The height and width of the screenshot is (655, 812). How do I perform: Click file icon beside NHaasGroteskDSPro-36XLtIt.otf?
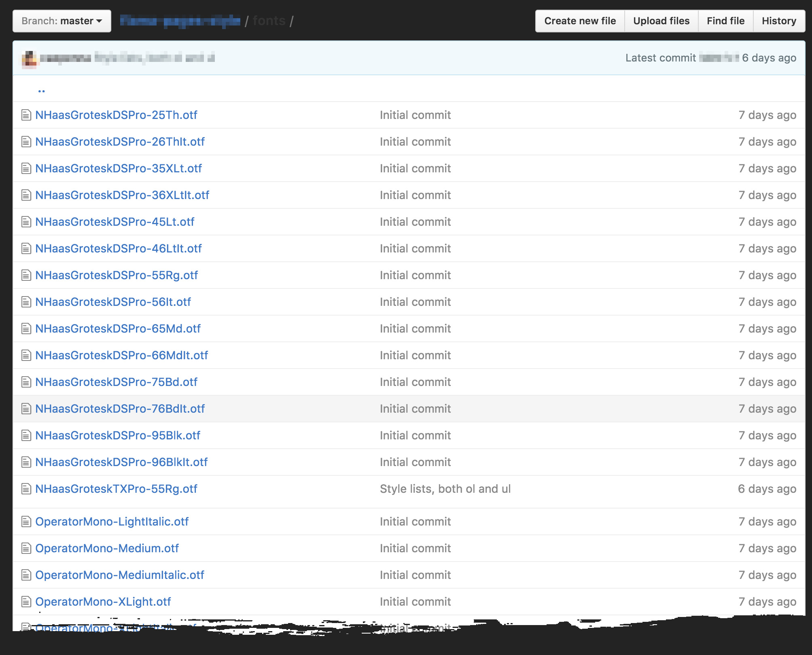point(26,195)
